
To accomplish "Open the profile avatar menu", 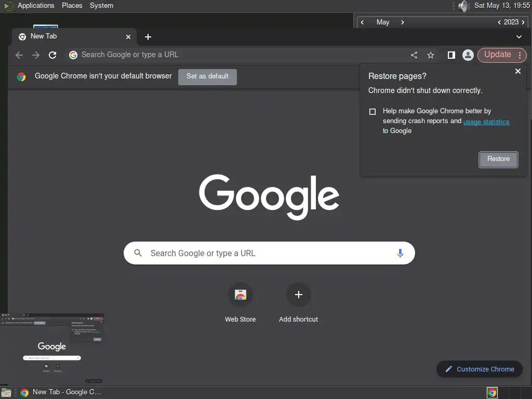I will coord(468,55).
